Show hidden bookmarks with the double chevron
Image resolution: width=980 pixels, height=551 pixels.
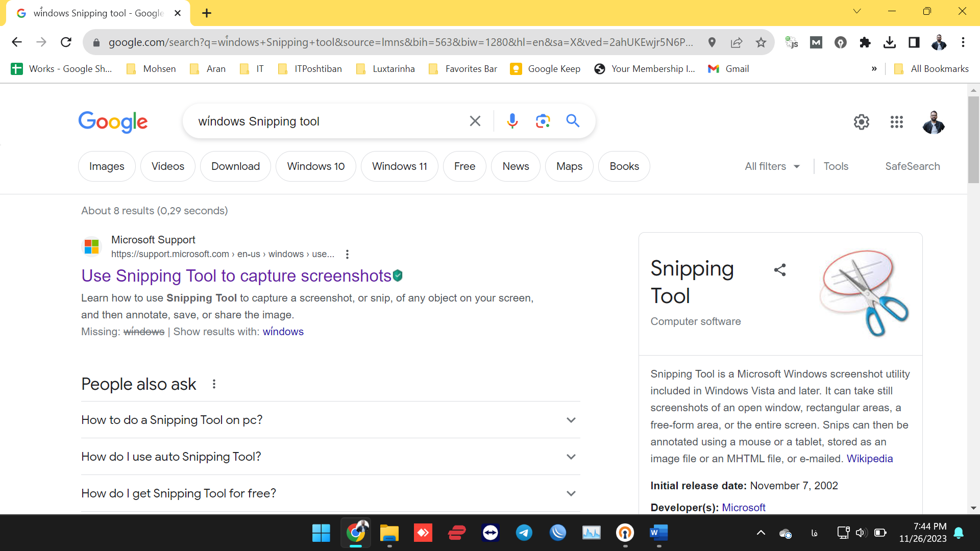click(x=874, y=69)
